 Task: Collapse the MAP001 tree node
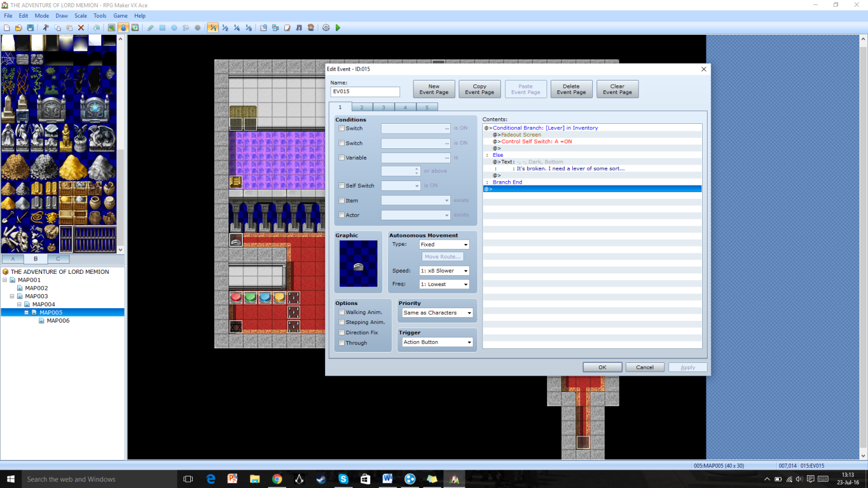[5, 280]
